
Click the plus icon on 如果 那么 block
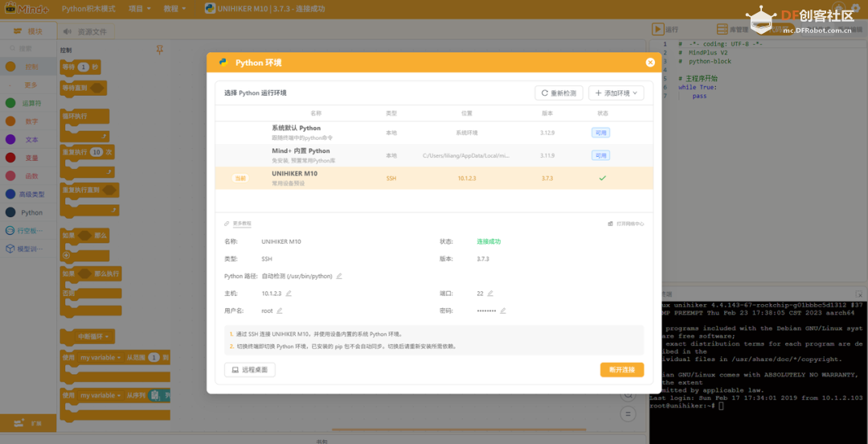coord(67,256)
